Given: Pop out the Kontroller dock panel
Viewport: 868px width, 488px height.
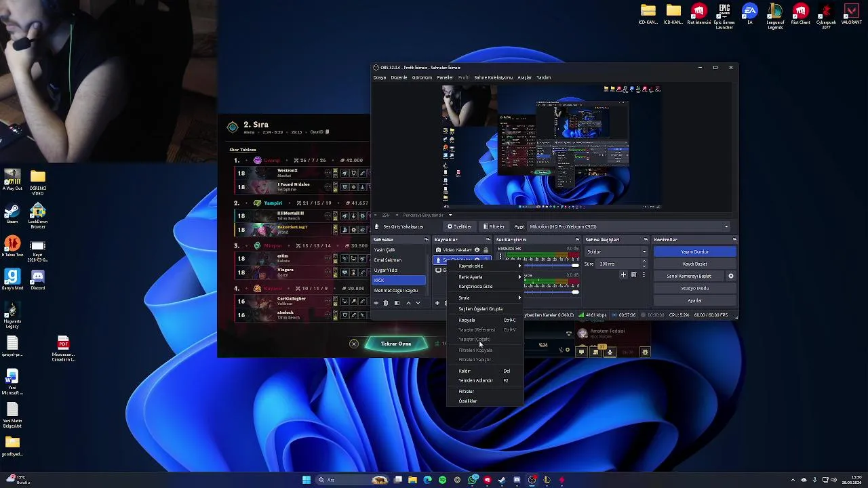Looking at the screenshot, I should (734, 240).
